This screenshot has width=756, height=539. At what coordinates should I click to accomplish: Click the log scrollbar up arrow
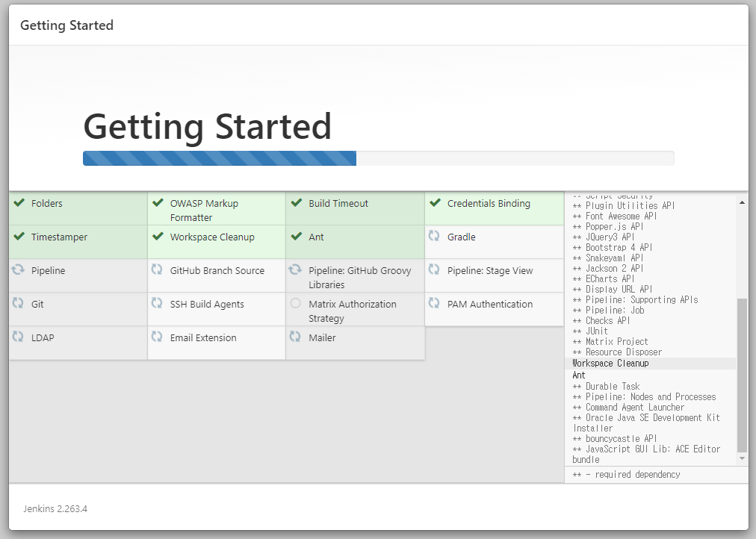coord(742,203)
